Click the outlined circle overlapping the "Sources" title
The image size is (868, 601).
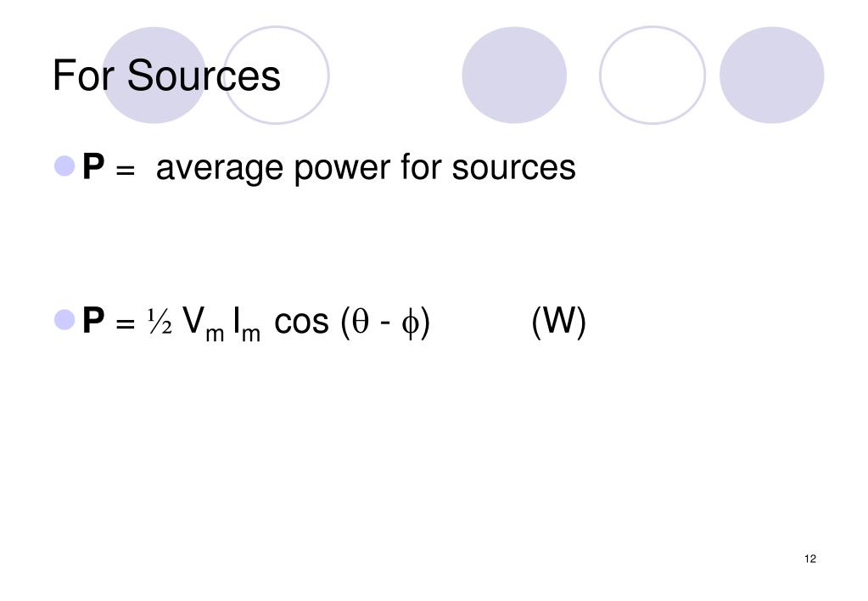point(276,75)
